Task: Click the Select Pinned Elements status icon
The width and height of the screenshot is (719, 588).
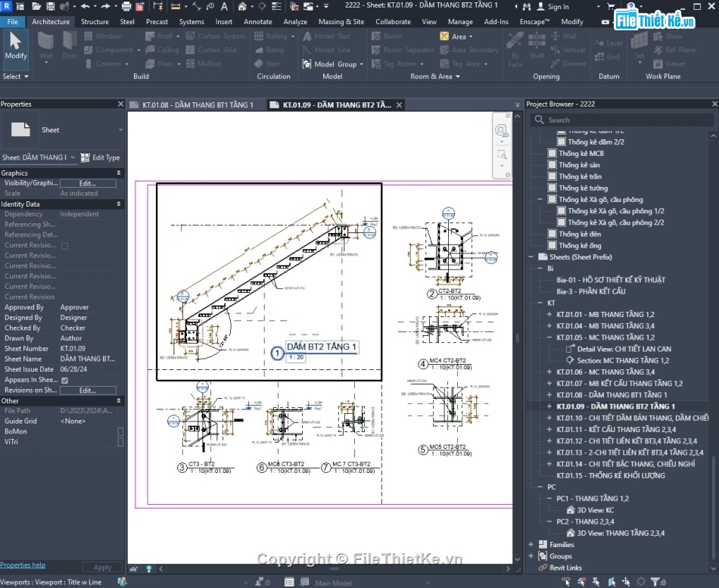Action: (x=596, y=582)
